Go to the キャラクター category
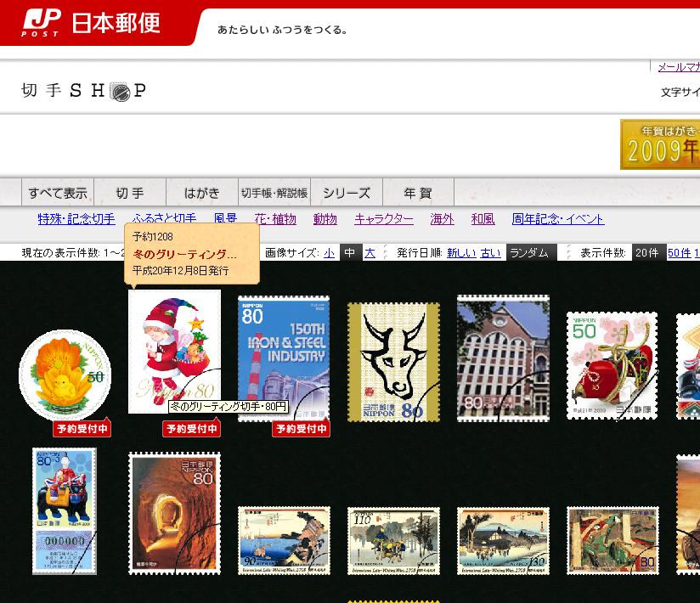Screen dimensions: 700x603 [384, 219]
